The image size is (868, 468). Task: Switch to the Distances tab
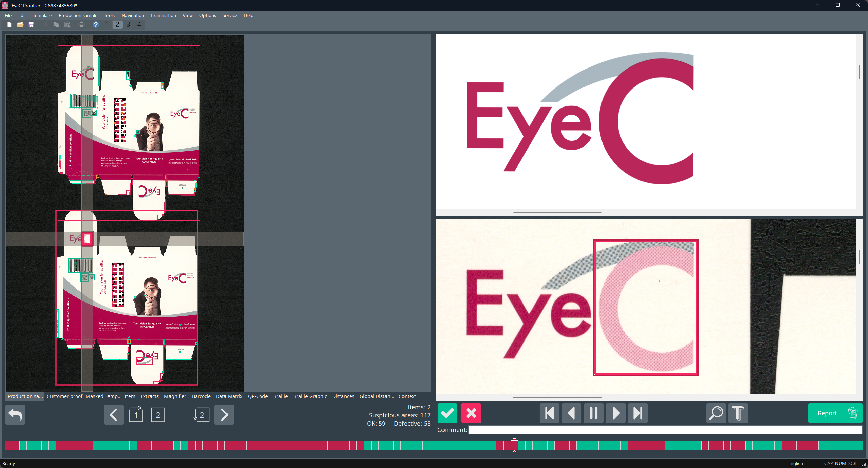[x=343, y=396]
